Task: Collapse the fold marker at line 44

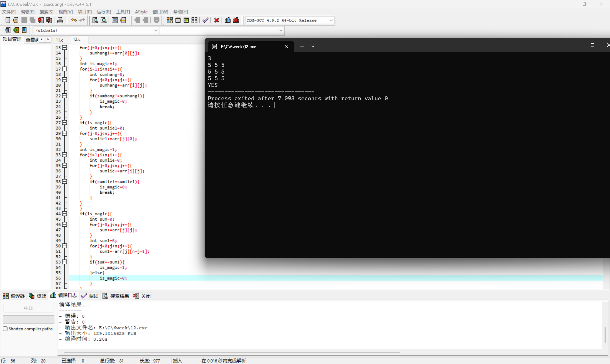Action: click(65, 214)
